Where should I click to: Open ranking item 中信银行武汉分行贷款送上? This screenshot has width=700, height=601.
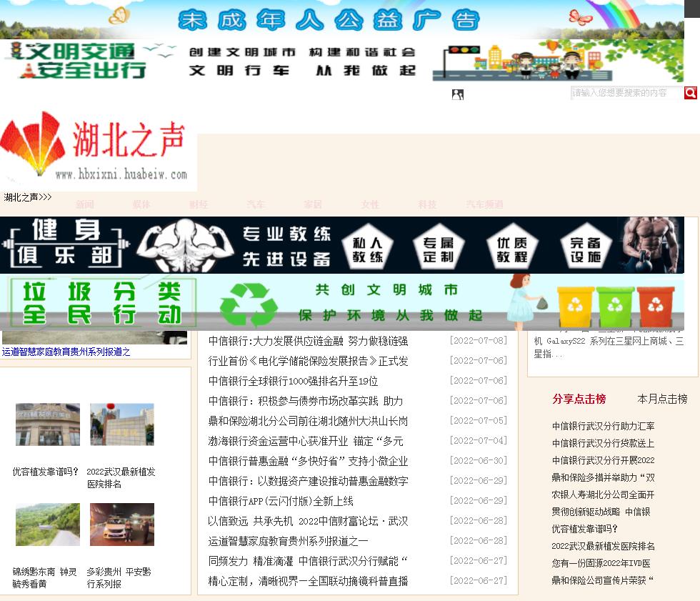pyautogui.click(x=603, y=443)
